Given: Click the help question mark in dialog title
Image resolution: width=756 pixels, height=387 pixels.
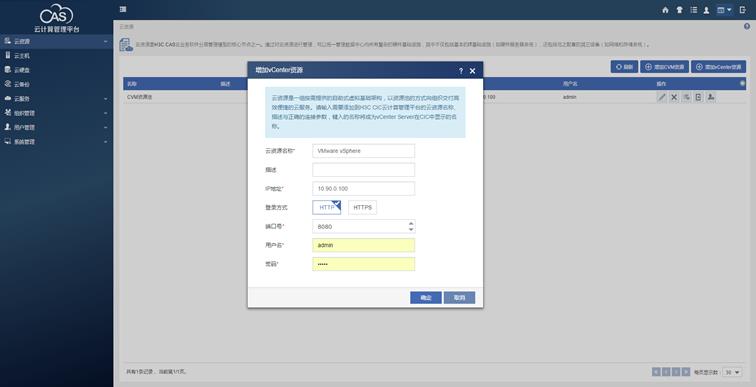Looking at the screenshot, I should (x=460, y=71).
